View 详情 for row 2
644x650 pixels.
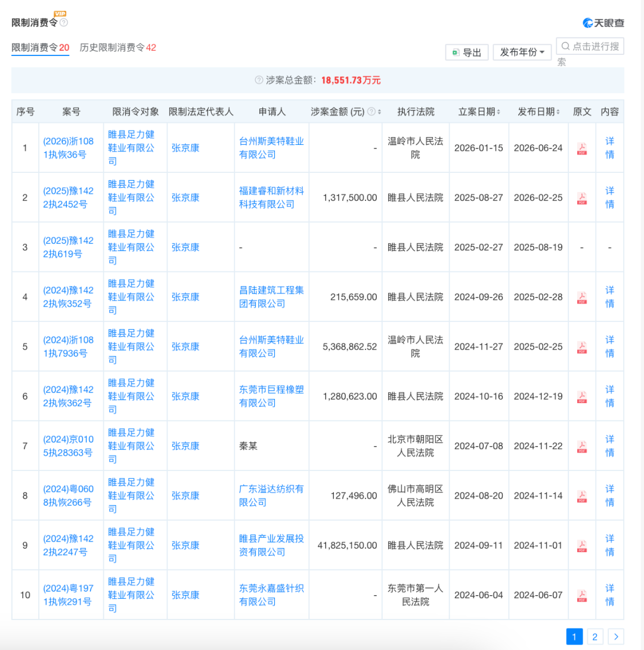(609, 198)
